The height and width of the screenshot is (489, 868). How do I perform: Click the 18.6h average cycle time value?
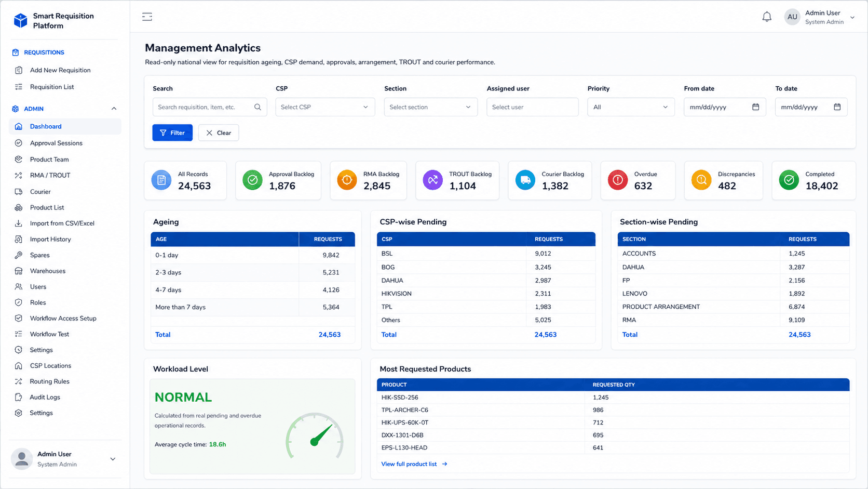pyautogui.click(x=217, y=444)
